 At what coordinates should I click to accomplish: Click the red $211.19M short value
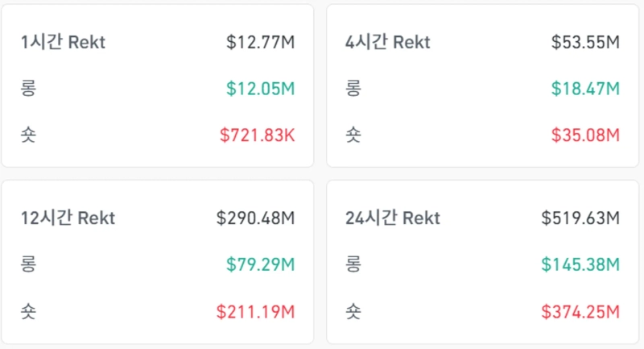[x=255, y=310]
